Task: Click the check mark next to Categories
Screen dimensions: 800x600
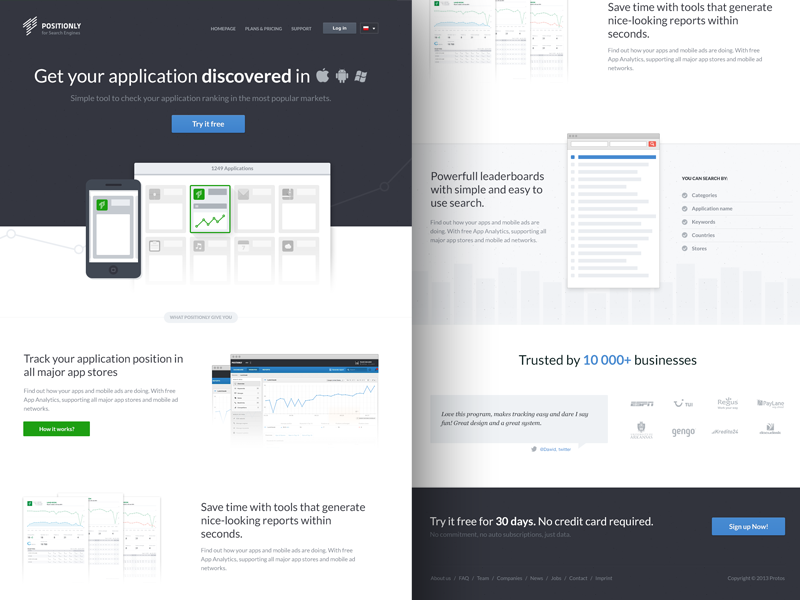Action: click(x=685, y=195)
